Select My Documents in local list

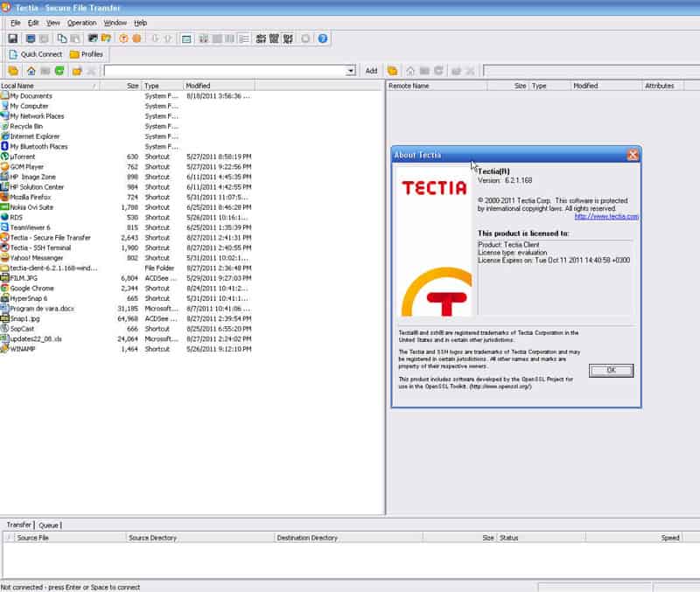pyautogui.click(x=31, y=96)
